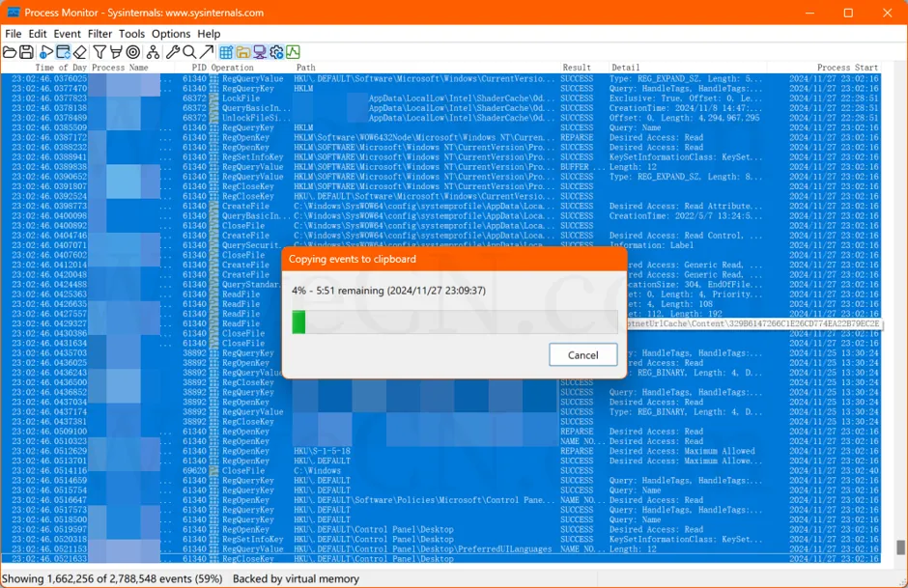
Task: Click the Find magnifier icon
Action: click(189, 52)
